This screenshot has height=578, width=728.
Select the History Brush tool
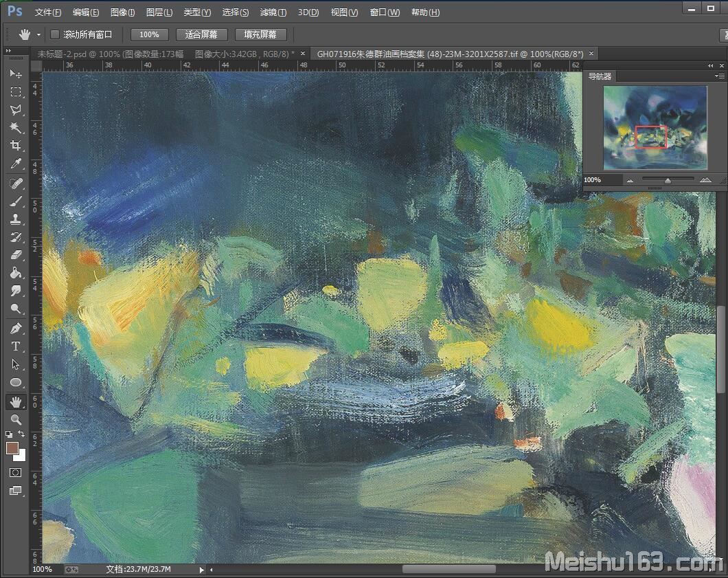[x=15, y=237]
